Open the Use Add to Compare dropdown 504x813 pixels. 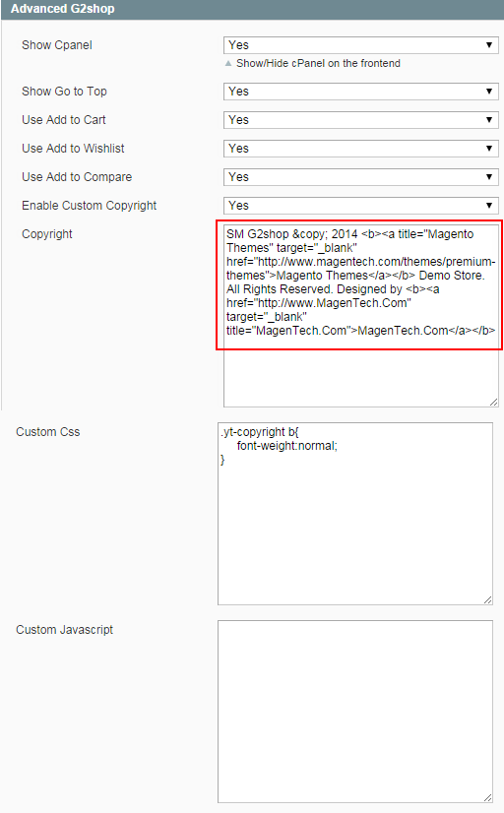point(361,177)
